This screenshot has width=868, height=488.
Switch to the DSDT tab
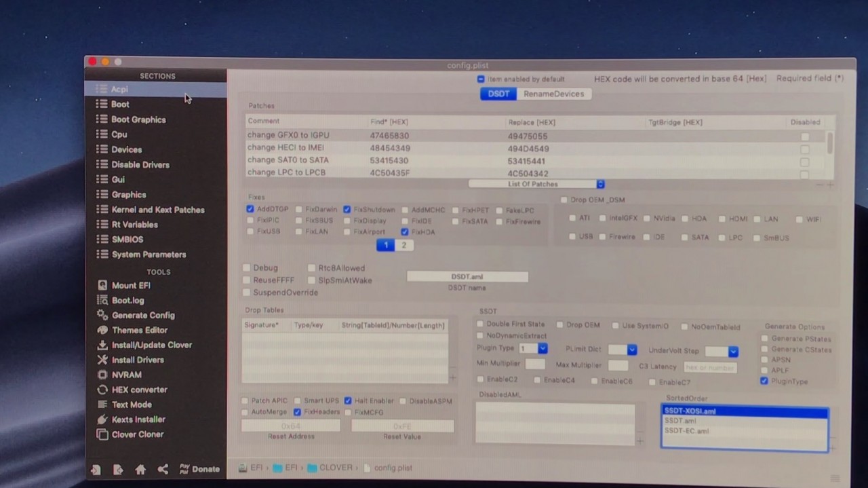point(498,94)
